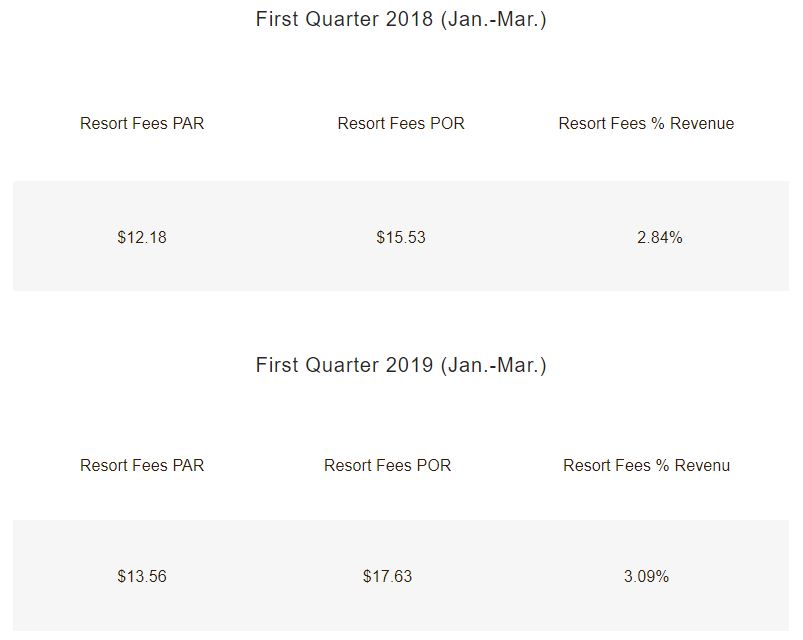Viewport: 803px width, 640px height.
Task: Click the 3.09% revenue value
Action: (646, 577)
